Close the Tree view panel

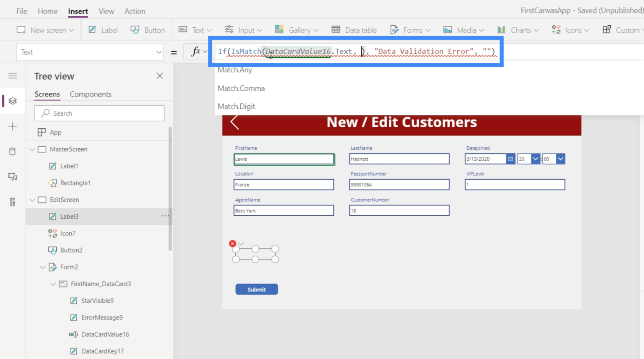(160, 76)
